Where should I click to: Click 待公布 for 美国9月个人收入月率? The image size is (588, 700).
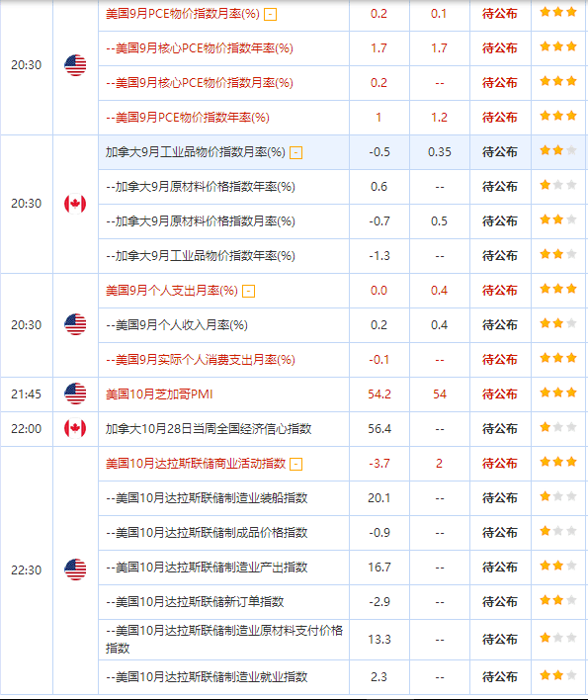[x=500, y=325]
